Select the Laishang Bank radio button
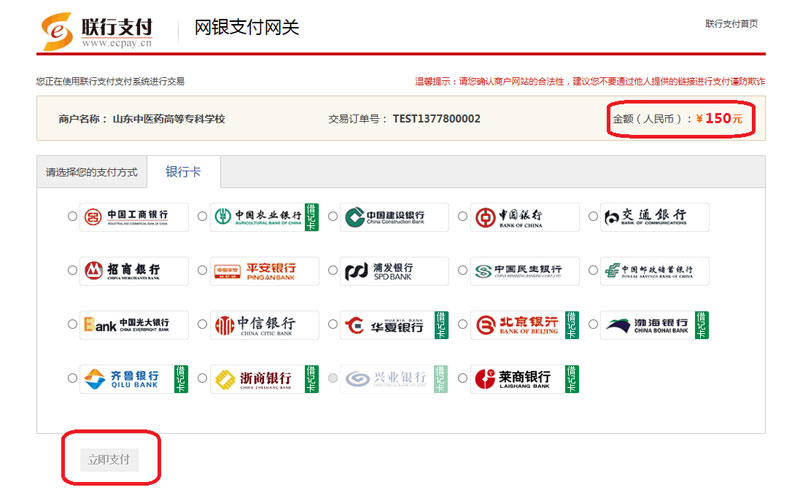This screenshot has height=498, width=800. click(x=463, y=378)
